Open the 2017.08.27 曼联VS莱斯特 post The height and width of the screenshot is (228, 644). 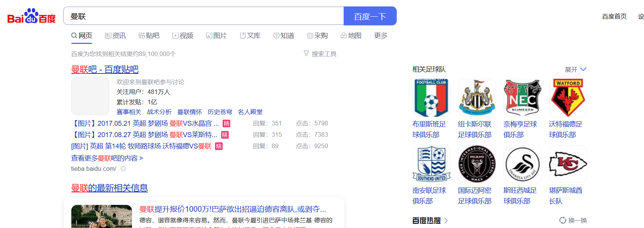pos(144,135)
